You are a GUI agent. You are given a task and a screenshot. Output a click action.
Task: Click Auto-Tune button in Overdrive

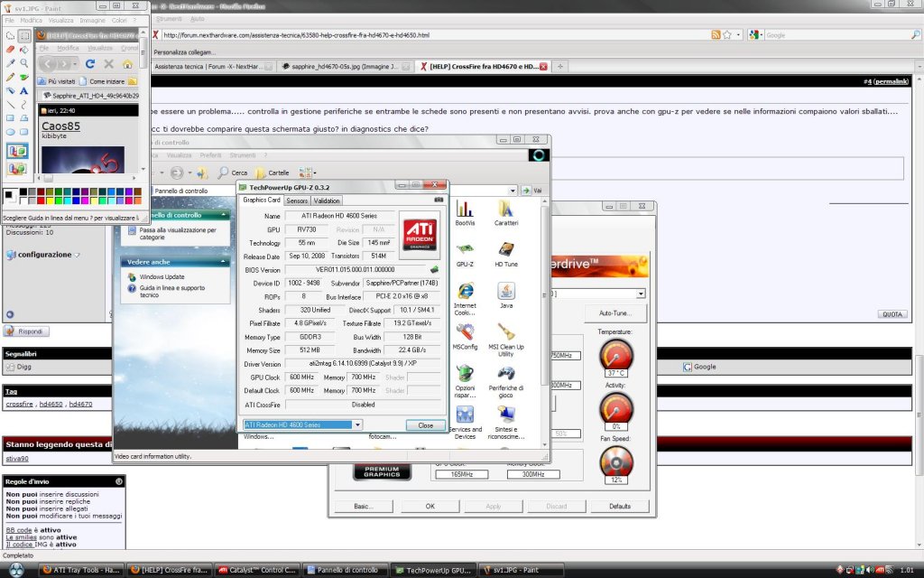pos(614,313)
